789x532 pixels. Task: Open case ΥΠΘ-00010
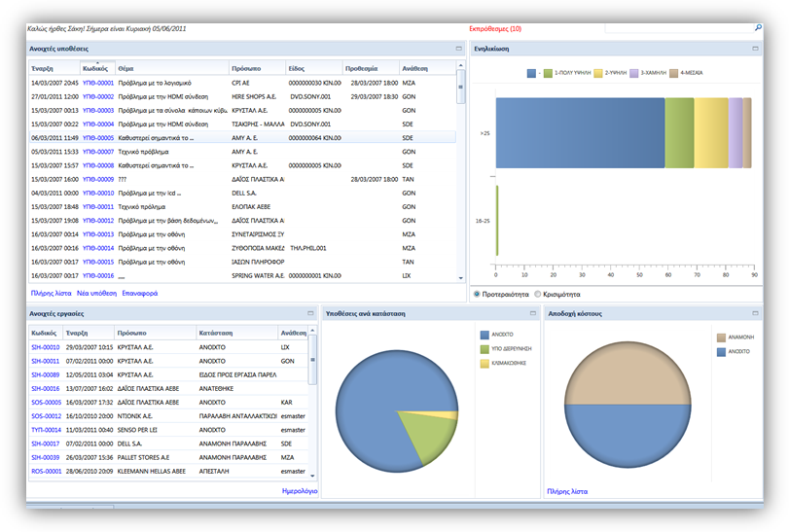pos(98,194)
